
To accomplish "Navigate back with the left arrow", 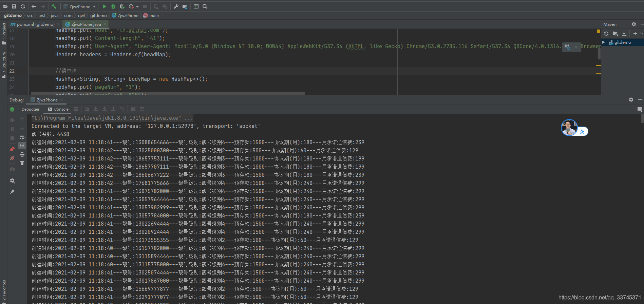I will point(34,6).
